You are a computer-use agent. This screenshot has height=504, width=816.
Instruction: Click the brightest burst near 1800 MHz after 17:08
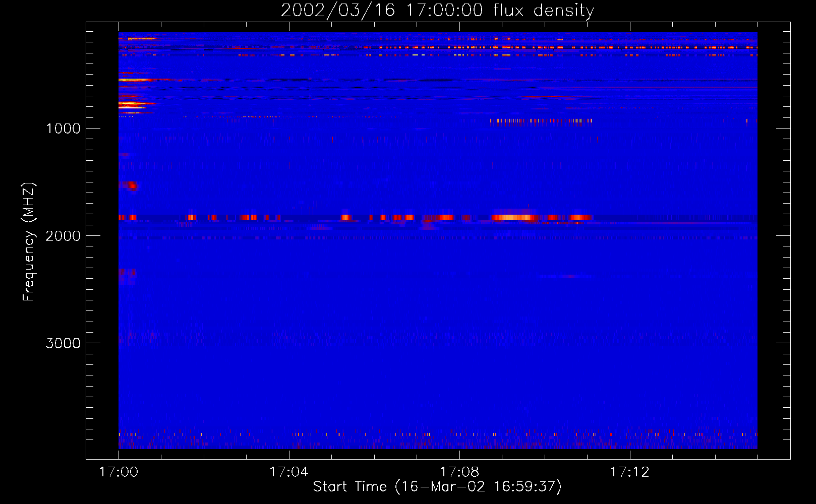click(x=514, y=218)
